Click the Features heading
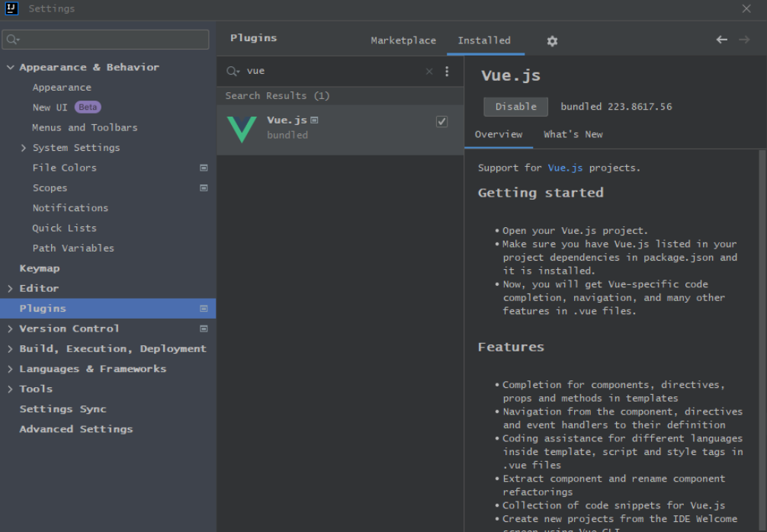The width and height of the screenshot is (767, 532). (x=511, y=347)
